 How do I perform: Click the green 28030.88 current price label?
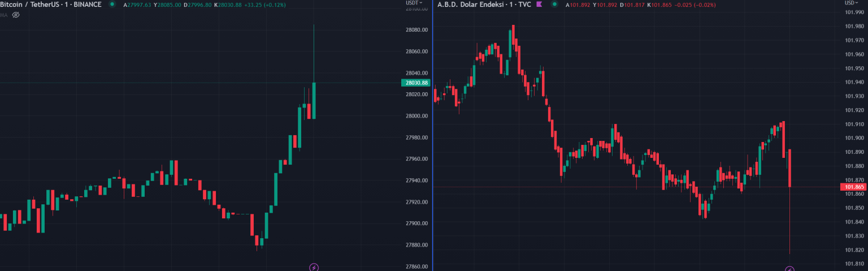[x=415, y=83]
